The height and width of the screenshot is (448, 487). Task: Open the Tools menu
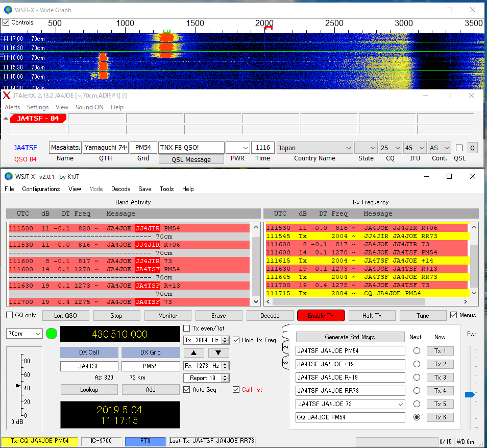pos(166,189)
